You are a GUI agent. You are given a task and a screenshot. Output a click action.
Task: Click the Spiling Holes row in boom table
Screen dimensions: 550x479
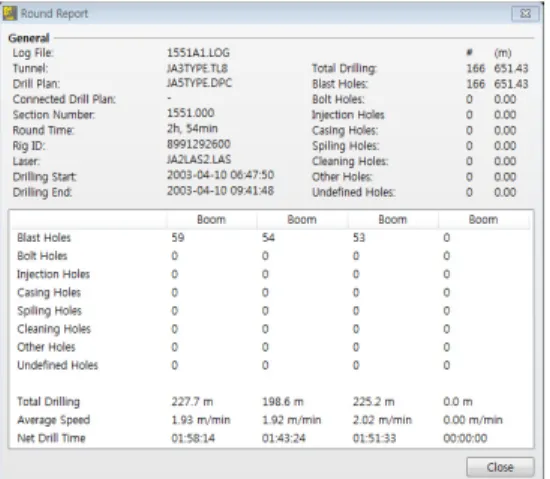270,311
